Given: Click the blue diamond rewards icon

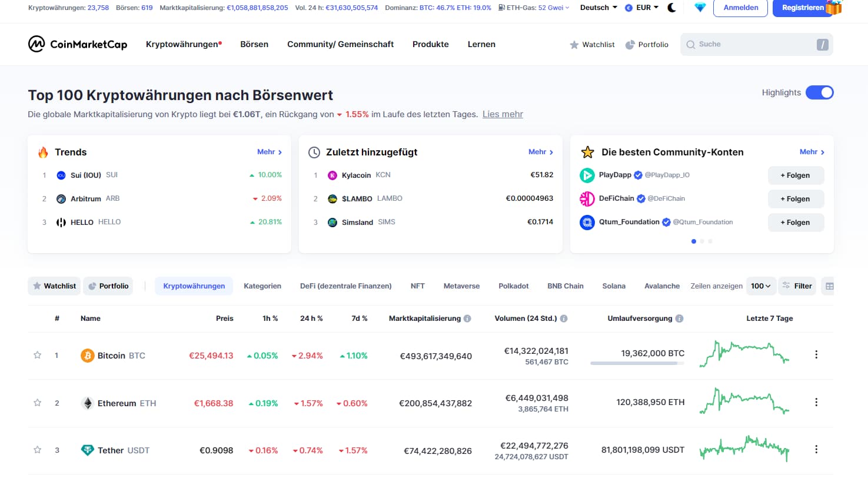Looking at the screenshot, I should [700, 8].
